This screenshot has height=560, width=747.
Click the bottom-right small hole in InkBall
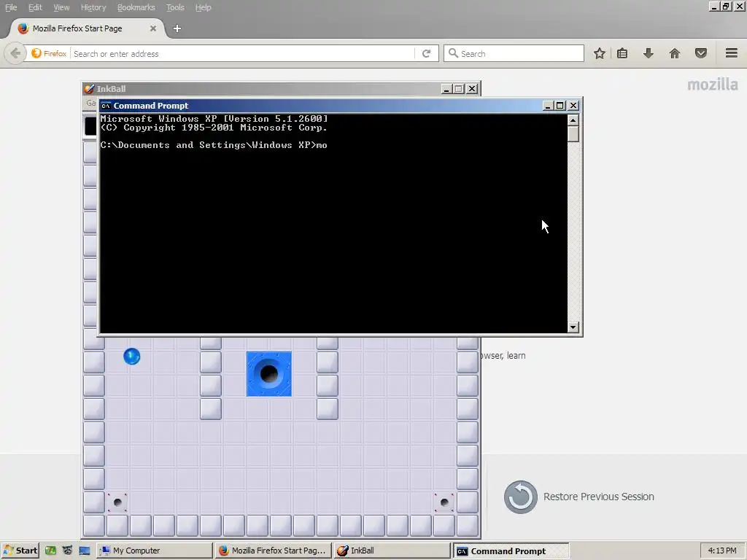point(444,502)
